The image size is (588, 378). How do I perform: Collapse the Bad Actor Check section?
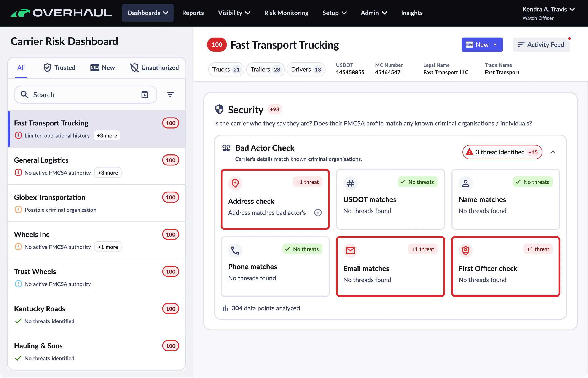pyautogui.click(x=553, y=152)
